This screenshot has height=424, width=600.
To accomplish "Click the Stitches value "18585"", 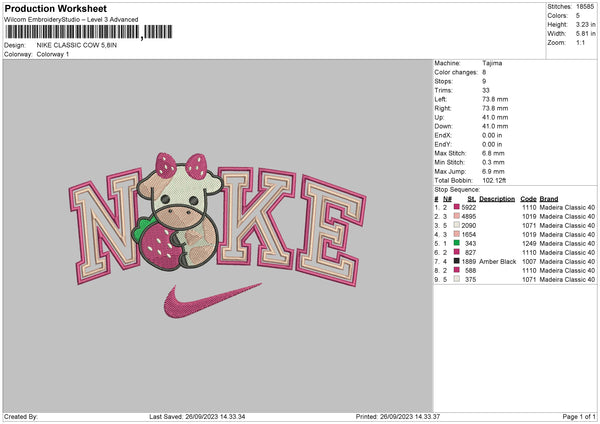I will (x=585, y=7).
